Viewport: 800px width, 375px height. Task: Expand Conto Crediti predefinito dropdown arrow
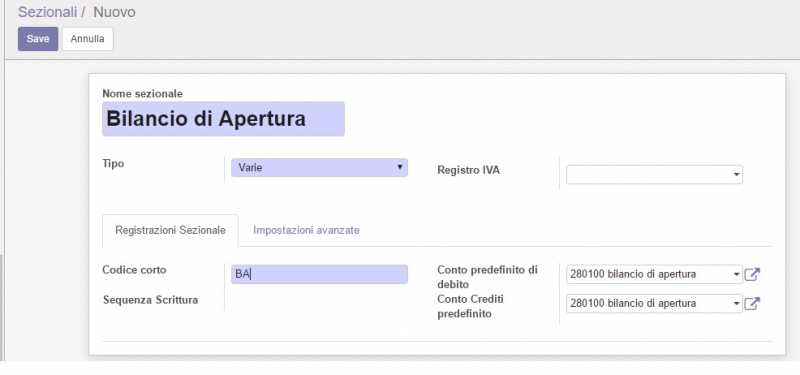coord(737,304)
